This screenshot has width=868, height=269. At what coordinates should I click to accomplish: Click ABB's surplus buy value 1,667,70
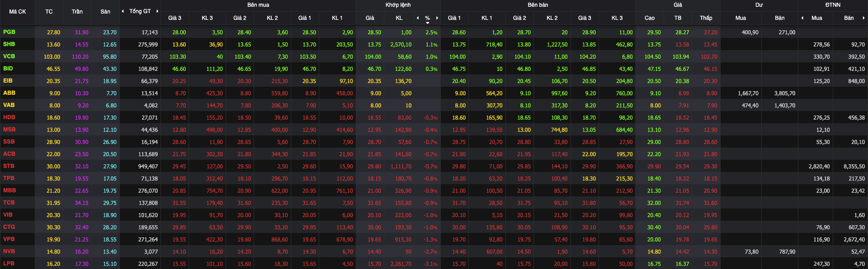[x=748, y=93]
